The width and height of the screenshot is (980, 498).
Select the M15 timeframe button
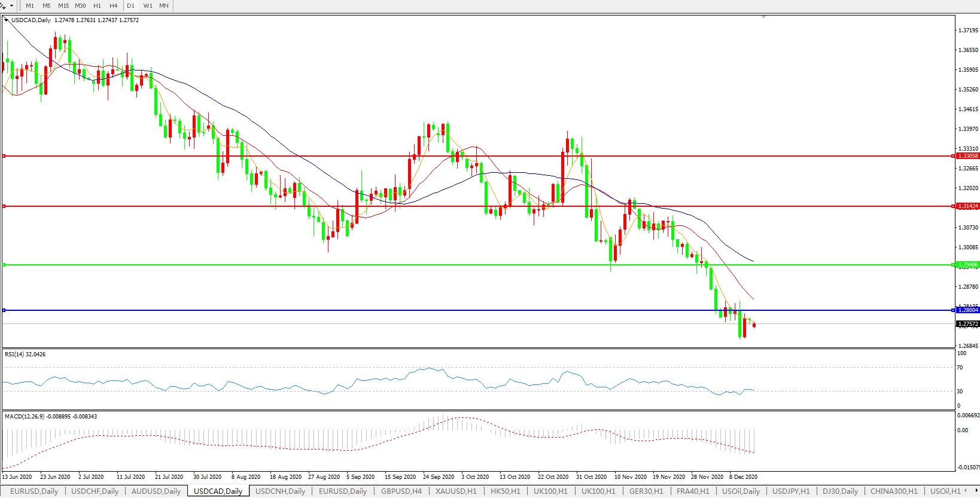(x=63, y=6)
